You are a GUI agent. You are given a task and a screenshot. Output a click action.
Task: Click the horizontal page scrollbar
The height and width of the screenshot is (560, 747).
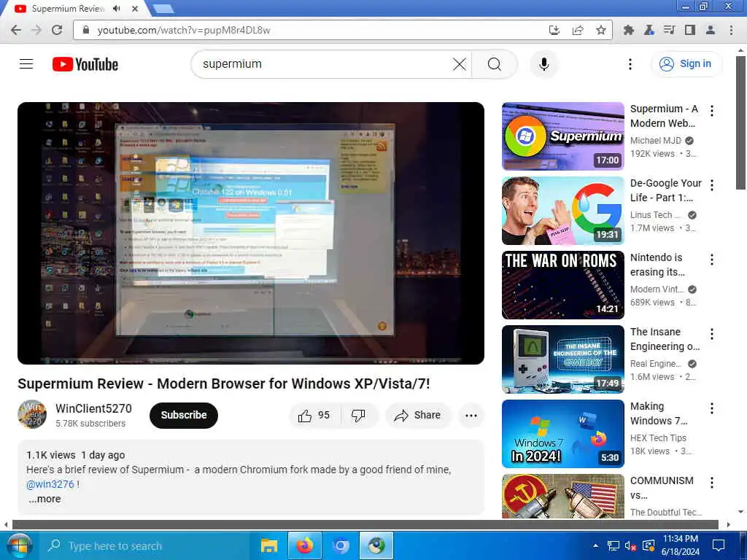tap(365, 525)
